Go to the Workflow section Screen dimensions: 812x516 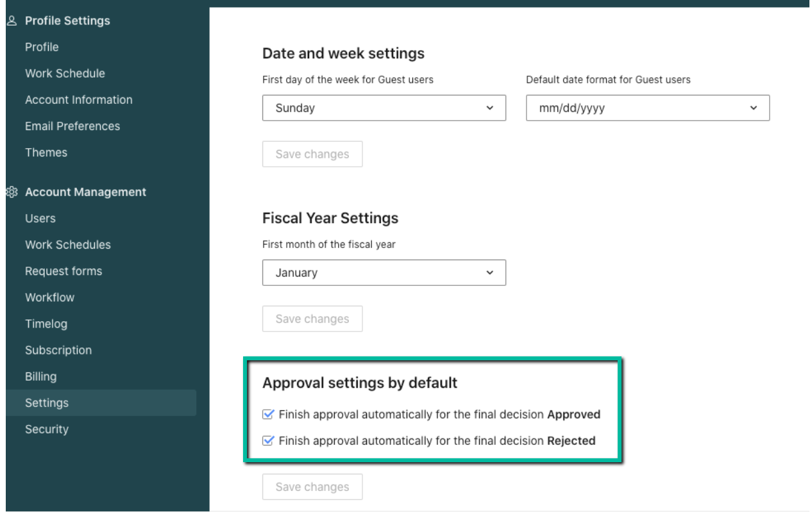[49, 297]
